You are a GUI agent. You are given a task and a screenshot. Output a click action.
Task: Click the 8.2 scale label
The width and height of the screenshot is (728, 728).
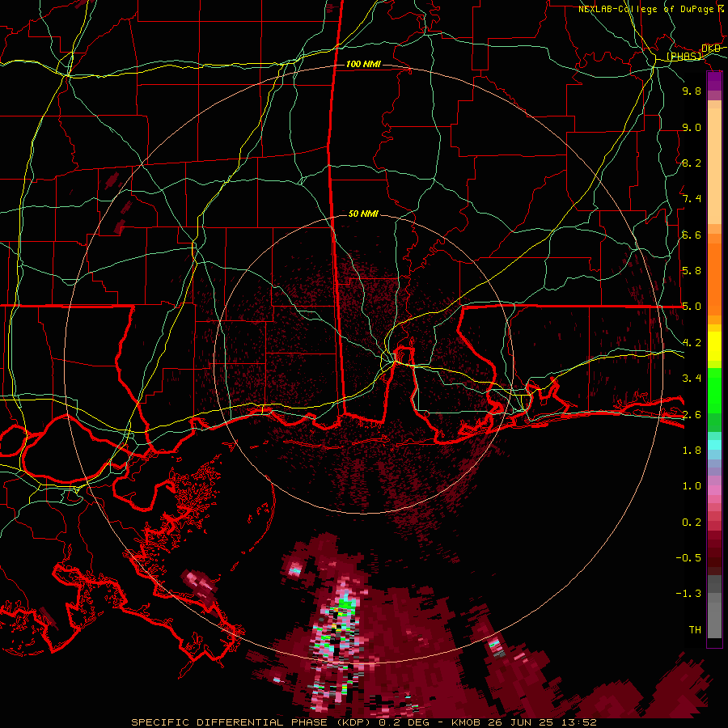692,163
